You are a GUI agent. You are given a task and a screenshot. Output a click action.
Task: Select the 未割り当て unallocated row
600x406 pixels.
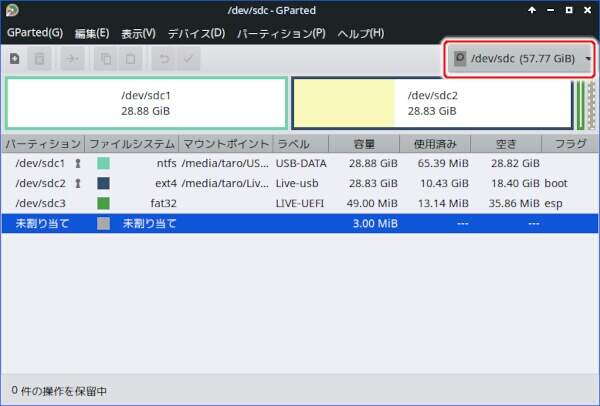pyautogui.click(x=300, y=223)
